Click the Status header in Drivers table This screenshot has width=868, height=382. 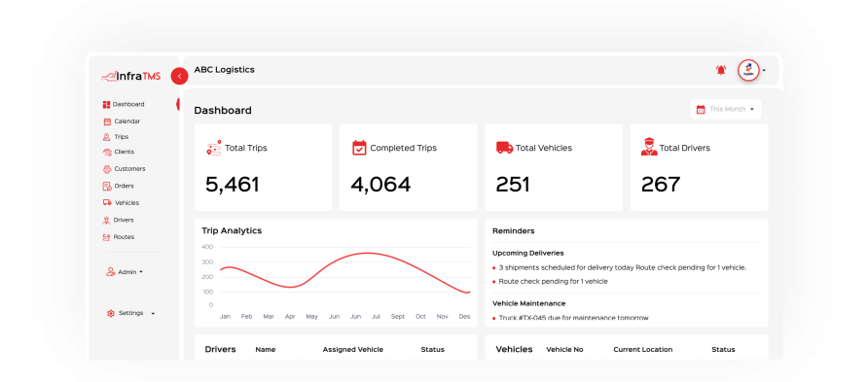pos(432,349)
